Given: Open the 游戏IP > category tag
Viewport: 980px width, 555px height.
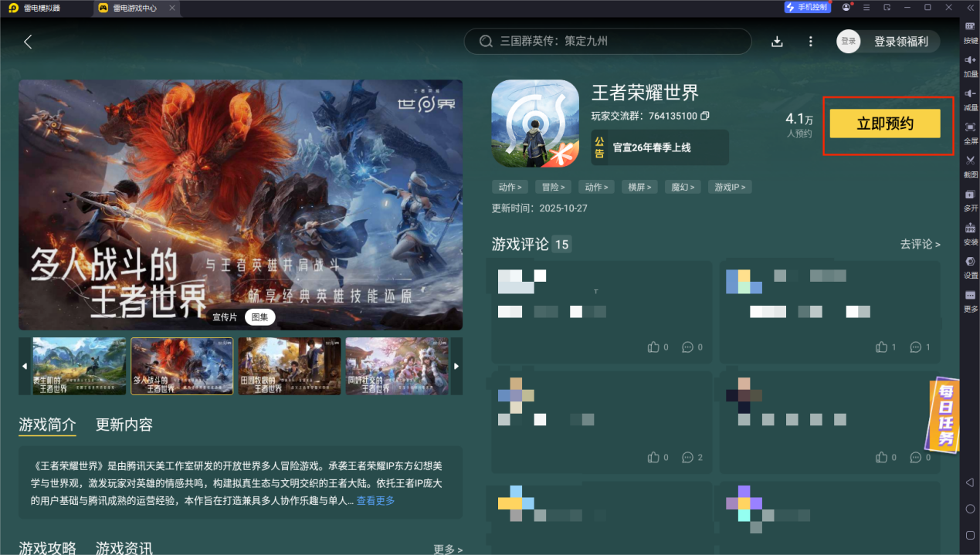Looking at the screenshot, I should click(x=731, y=187).
